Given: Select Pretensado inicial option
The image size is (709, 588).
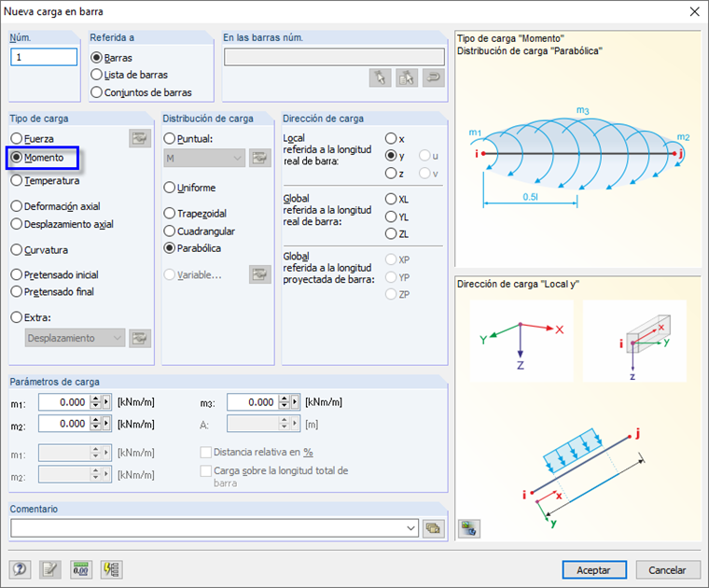Looking at the screenshot, I should (55, 274).
